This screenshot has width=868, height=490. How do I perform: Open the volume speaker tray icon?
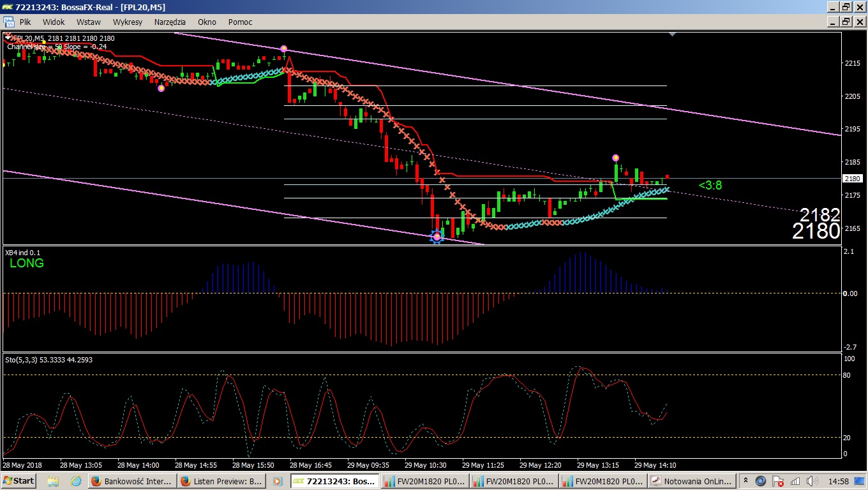(811, 480)
